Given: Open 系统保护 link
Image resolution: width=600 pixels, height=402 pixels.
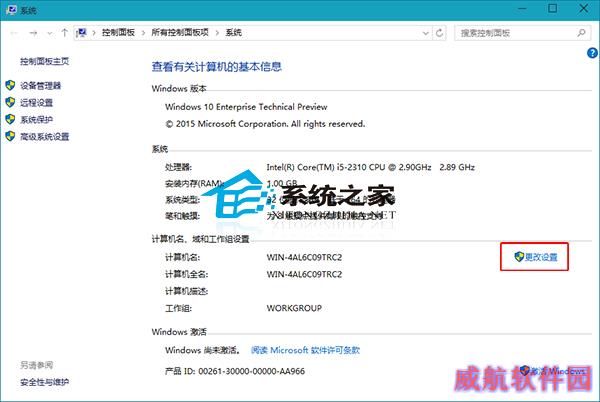Looking at the screenshot, I should click(36, 120).
